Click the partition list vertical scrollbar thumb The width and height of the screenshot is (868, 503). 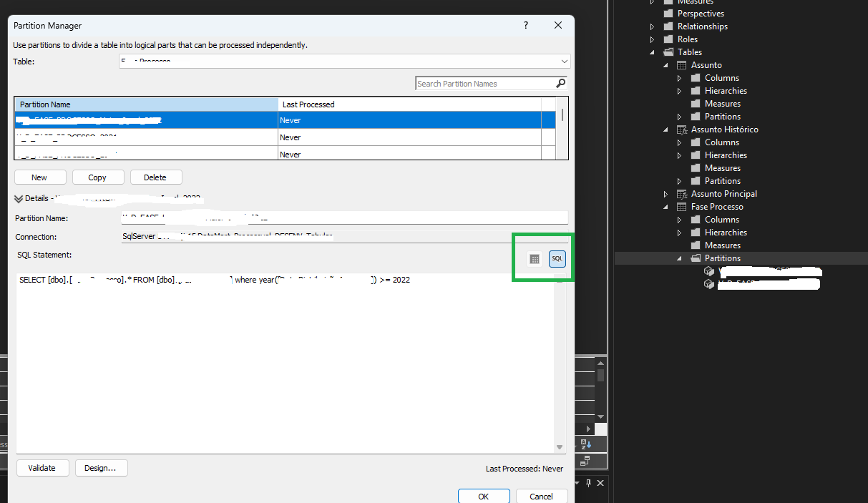point(562,114)
